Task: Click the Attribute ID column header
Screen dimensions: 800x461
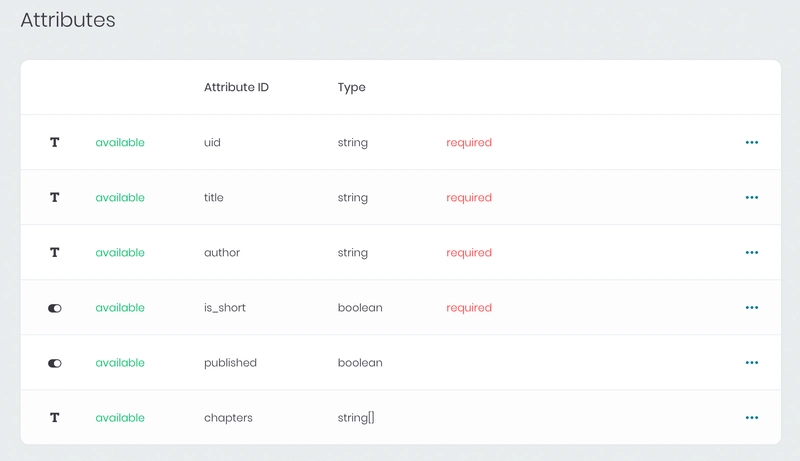Action: pyautogui.click(x=236, y=88)
